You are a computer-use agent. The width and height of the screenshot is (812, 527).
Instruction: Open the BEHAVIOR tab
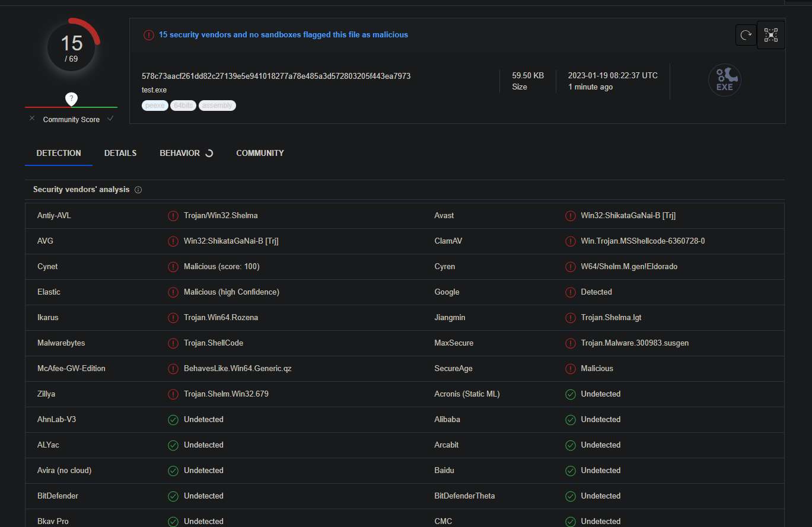(180, 153)
